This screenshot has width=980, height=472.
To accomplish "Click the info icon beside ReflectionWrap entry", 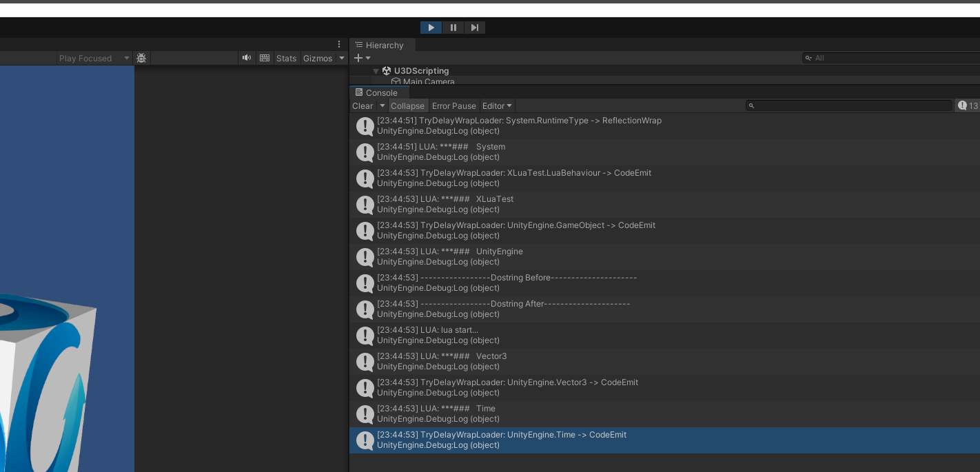I will pos(365,126).
